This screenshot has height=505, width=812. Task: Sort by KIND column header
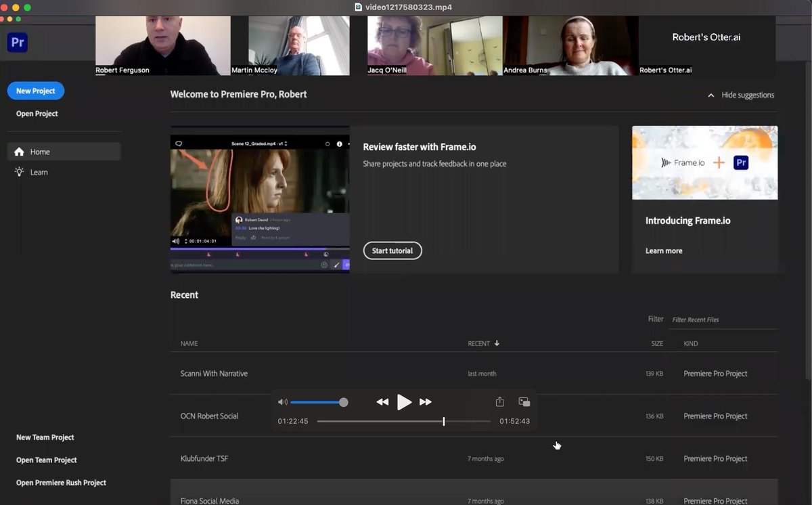[691, 343]
